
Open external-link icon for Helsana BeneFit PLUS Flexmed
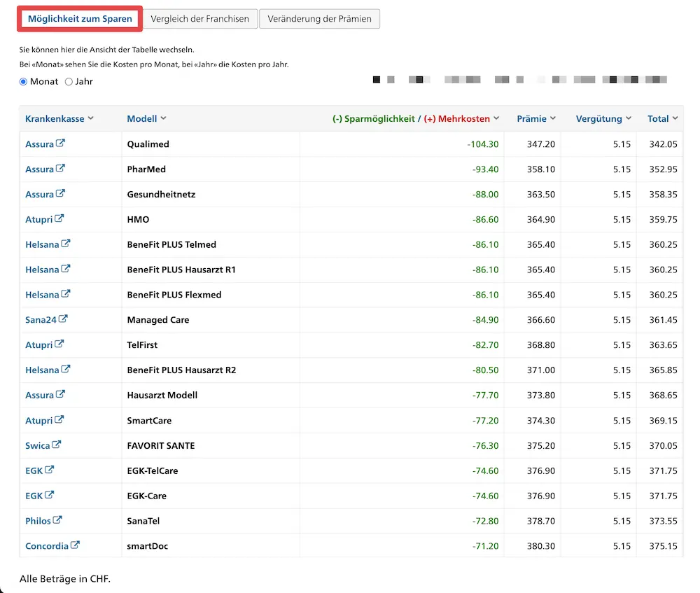coord(66,294)
